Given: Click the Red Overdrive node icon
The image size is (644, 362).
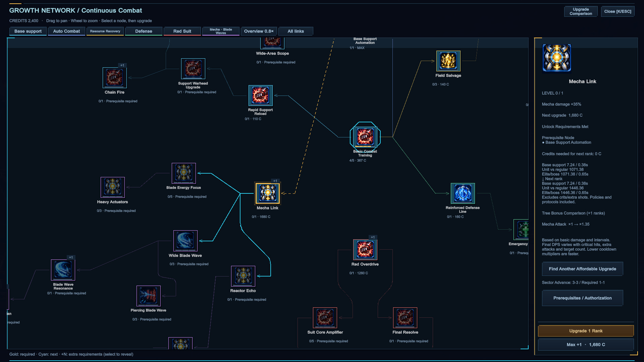Looking at the screenshot, I should pos(365,250).
